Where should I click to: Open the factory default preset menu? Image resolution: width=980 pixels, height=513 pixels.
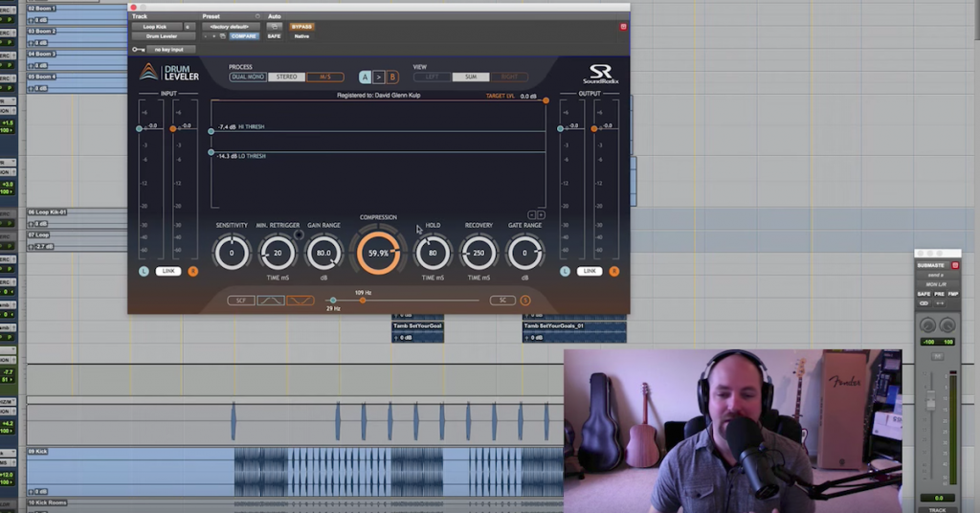(x=230, y=27)
